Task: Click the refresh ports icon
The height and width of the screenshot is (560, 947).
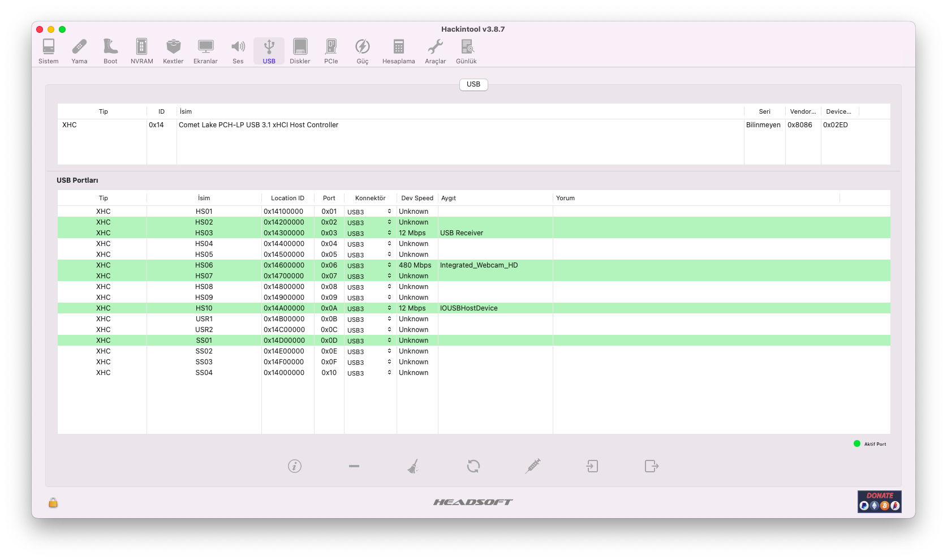Action: pyautogui.click(x=473, y=466)
